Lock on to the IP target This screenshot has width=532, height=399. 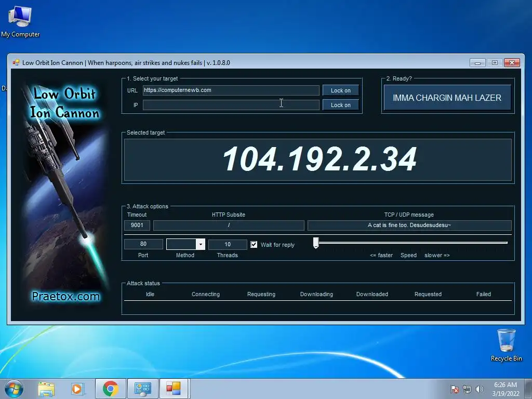coord(341,105)
